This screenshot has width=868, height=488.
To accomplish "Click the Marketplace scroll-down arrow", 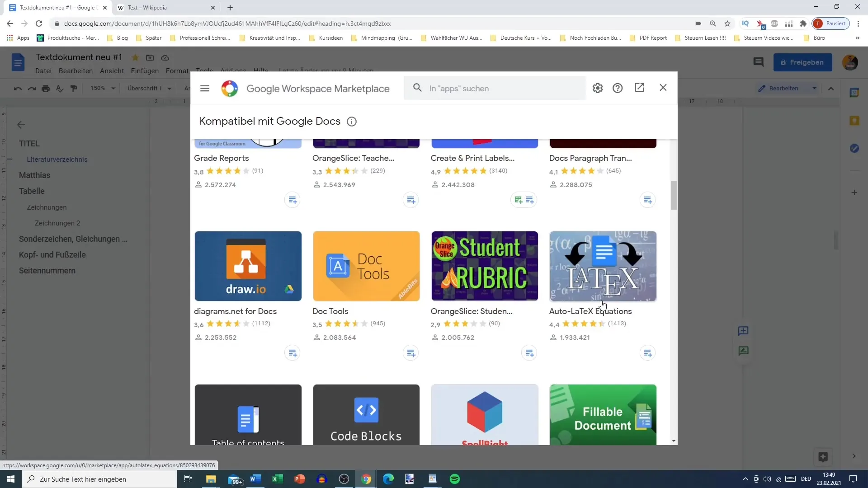I will [x=674, y=441].
